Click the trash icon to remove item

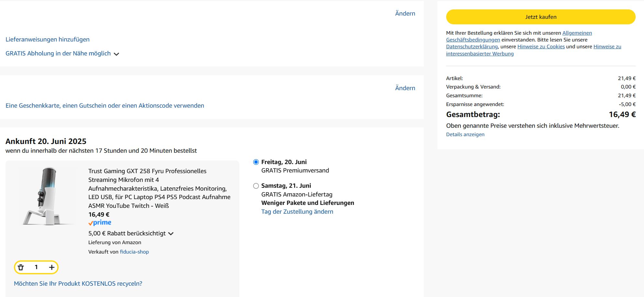click(x=21, y=267)
